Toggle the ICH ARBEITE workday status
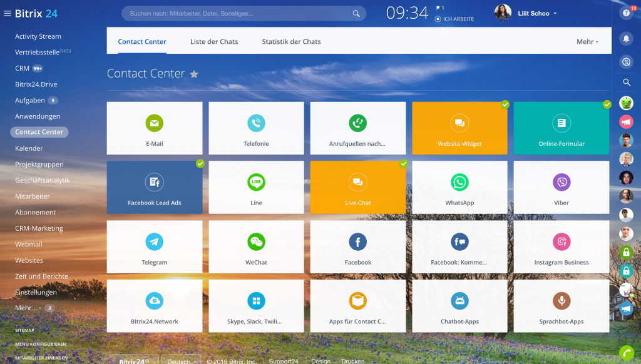Screen dimensions: 641x364 (454, 19)
